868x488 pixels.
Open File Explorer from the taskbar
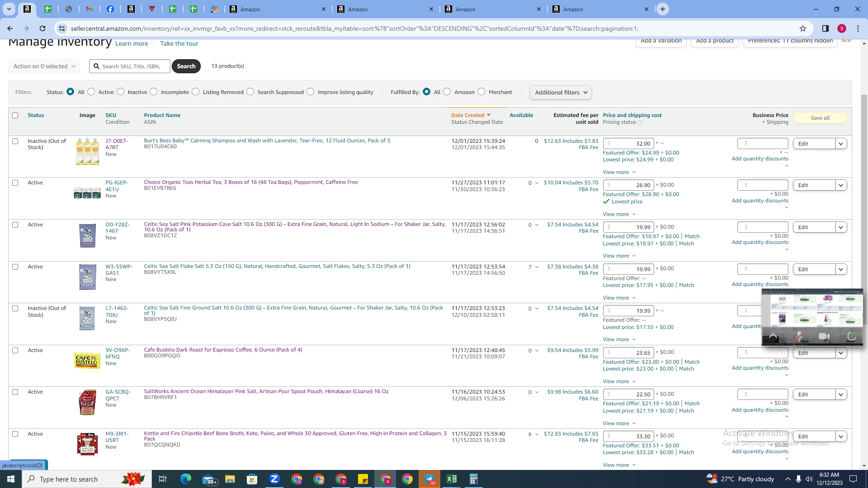coord(230,479)
